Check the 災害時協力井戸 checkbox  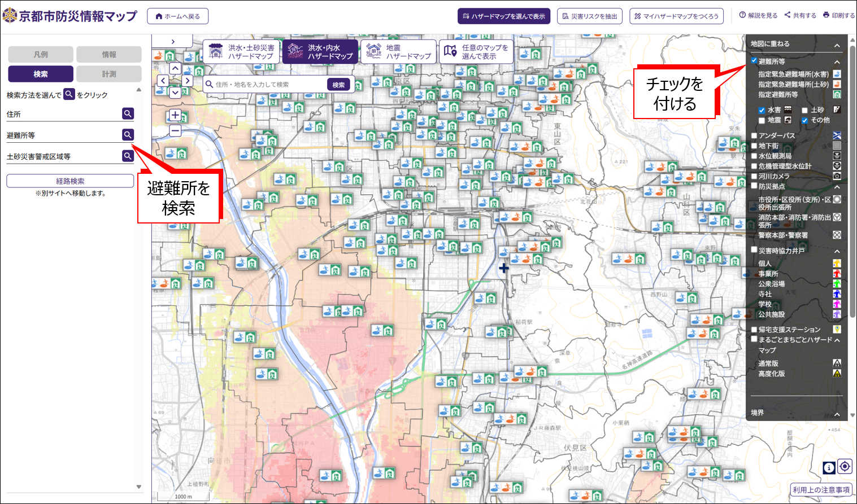[754, 249]
